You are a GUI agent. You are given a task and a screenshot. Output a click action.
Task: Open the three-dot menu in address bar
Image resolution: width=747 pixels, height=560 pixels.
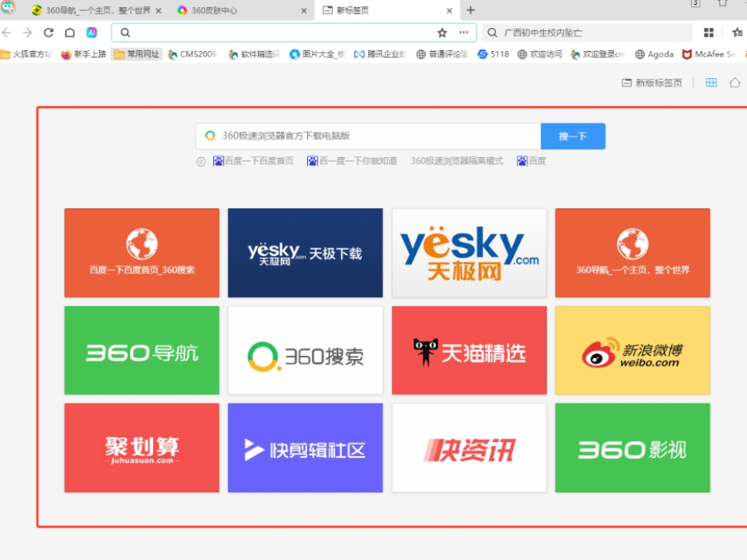click(x=464, y=33)
